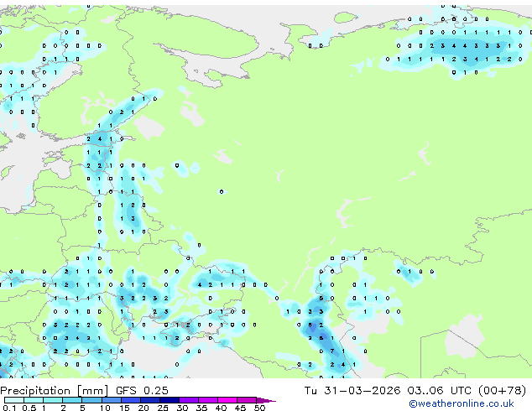Click the above-50 arrow tip of legend

coord(266,400)
